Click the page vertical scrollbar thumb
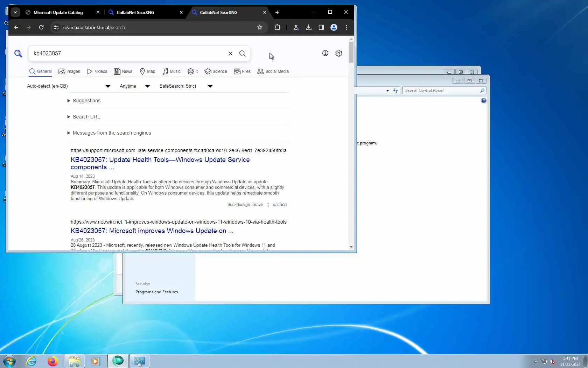 click(351, 52)
